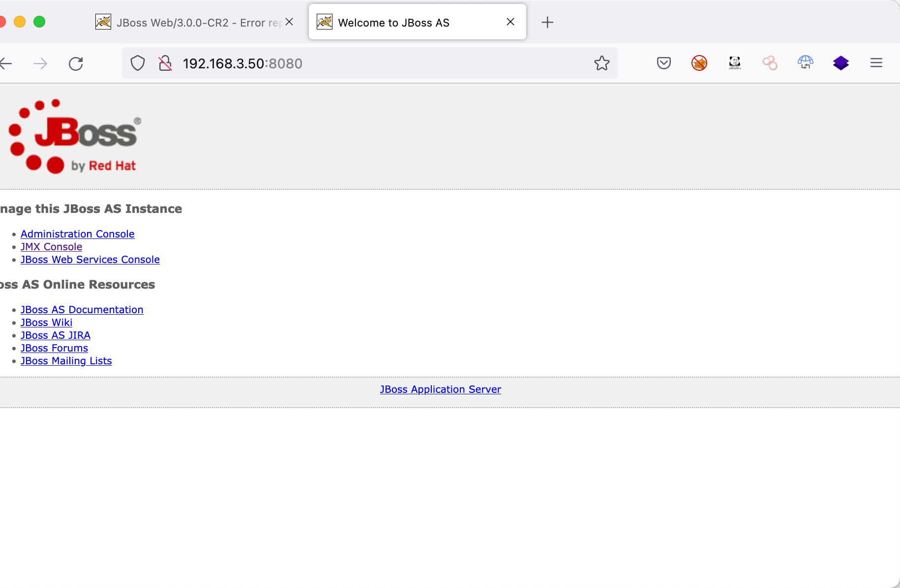
Task: Bookmark this page with the star icon
Action: pos(601,63)
